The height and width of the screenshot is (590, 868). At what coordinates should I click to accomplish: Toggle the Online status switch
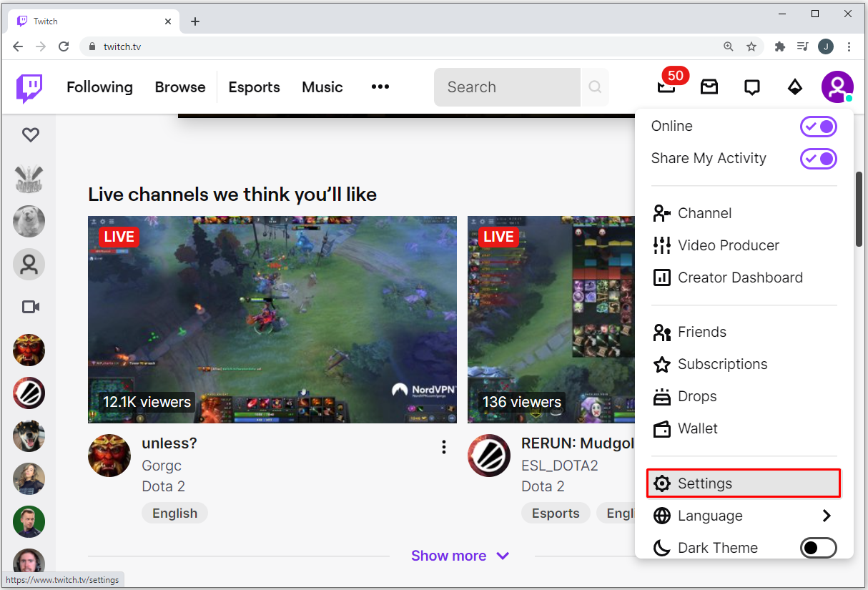[x=818, y=127]
